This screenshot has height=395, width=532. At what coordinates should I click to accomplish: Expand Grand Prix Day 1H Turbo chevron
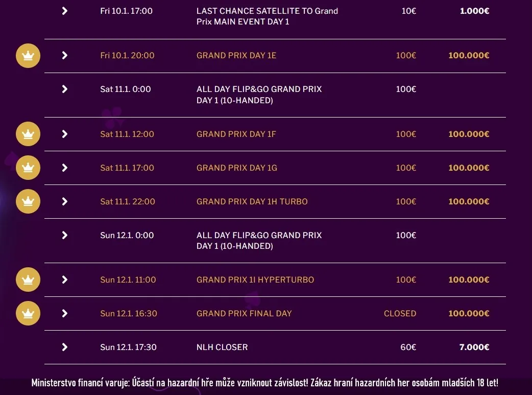pyautogui.click(x=65, y=201)
